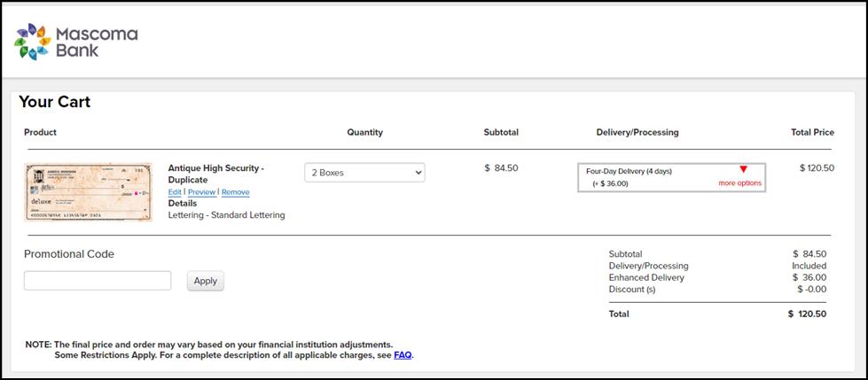Click 'more options' for delivery
The height and width of the screenshot is (380, 868).
pos(739,183)
